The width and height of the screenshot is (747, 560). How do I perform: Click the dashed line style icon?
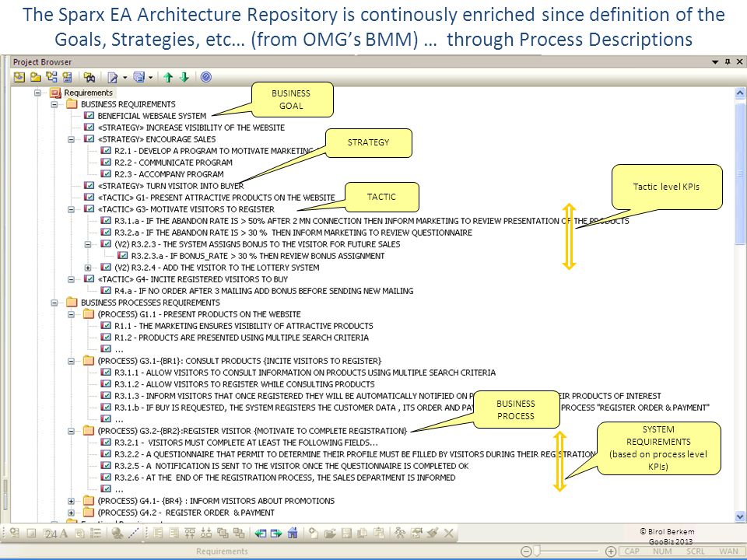point(134,534)
